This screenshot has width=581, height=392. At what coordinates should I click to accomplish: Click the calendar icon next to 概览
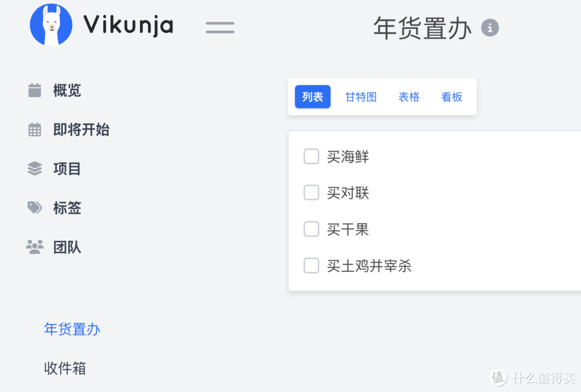34,90
